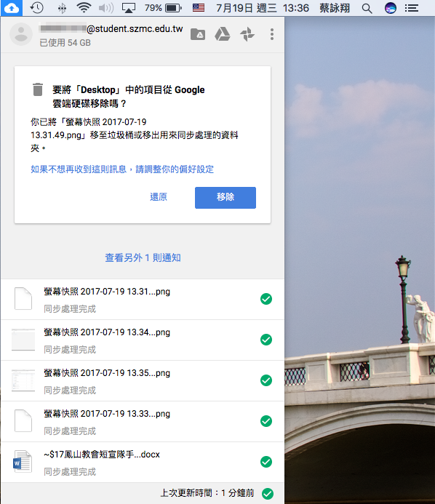This screenshot has height=504, width=435.
Task: Click green sync check for docx file
Action: (x=266, y=462)
